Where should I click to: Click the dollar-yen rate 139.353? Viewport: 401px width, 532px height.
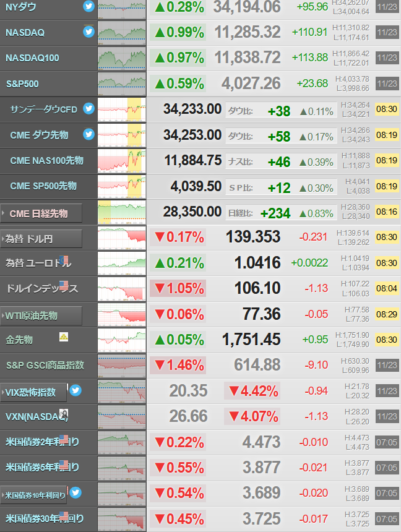coord(253,236)
